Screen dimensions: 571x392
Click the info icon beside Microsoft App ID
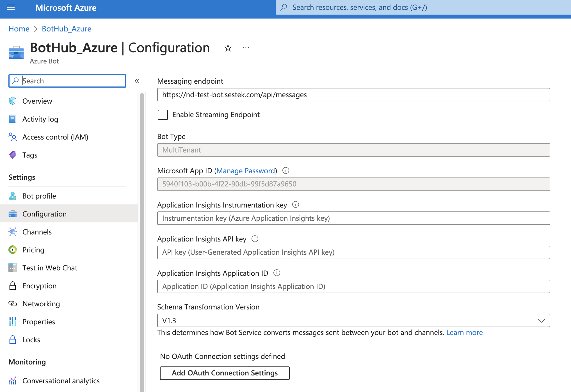[x=285, y=170]
